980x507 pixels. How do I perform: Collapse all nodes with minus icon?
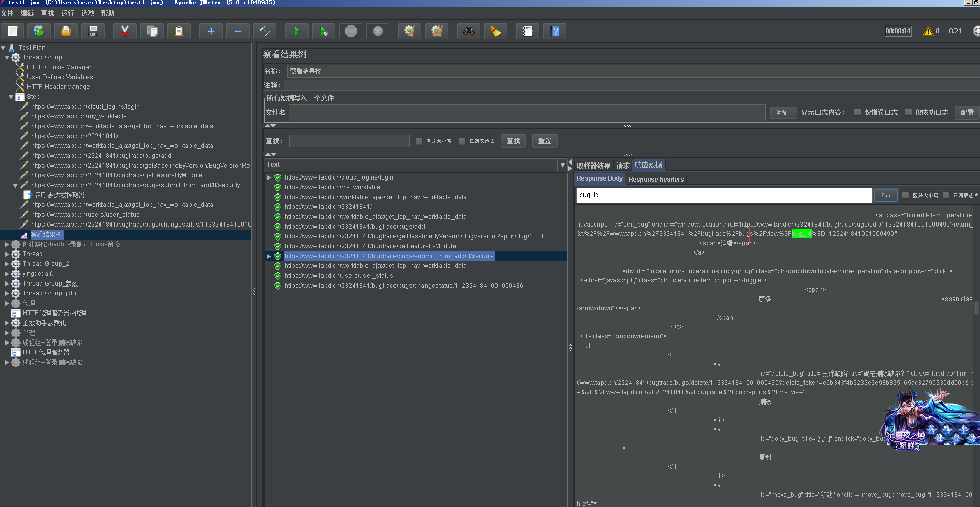click(x=238, y=31)
